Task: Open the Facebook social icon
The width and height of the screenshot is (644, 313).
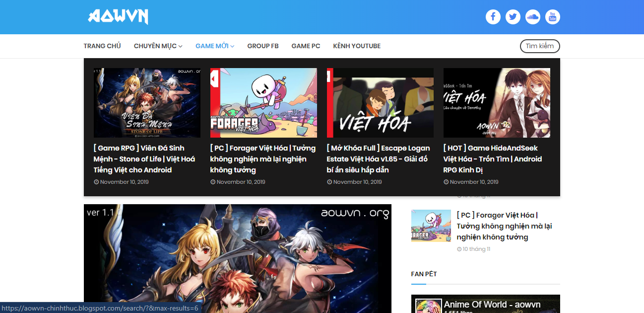Action: click(x=493, y=17)
